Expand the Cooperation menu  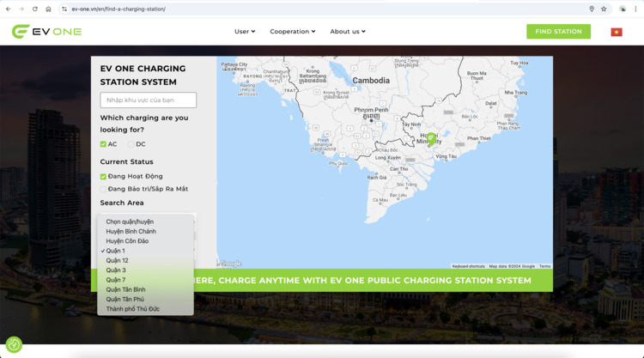[293, 32]
